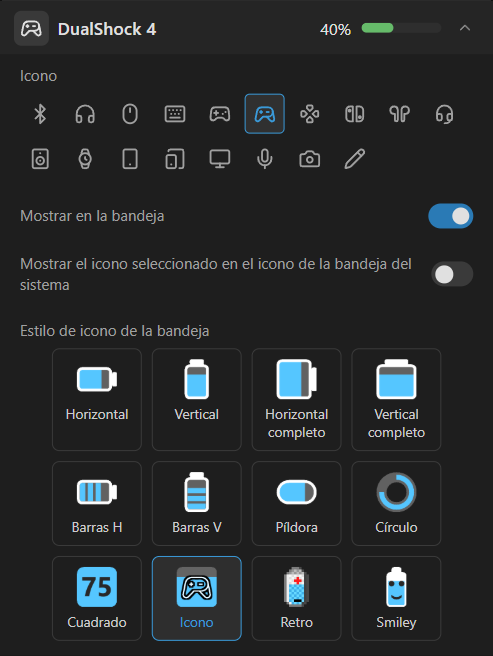
Task: Choose the Vertical completo style
Action: click(396, 400)
